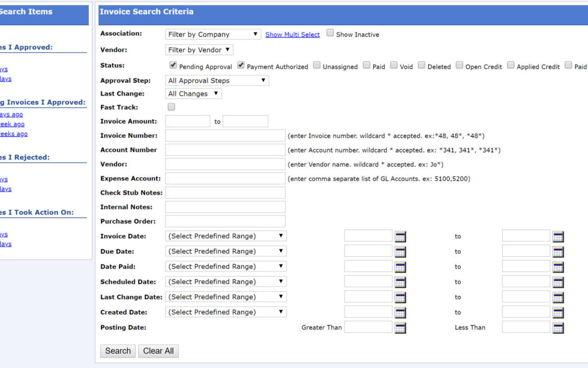Click the Invoice Number input field
The height and width of the screenshot is (368, 588).
(x=225, y=136)
